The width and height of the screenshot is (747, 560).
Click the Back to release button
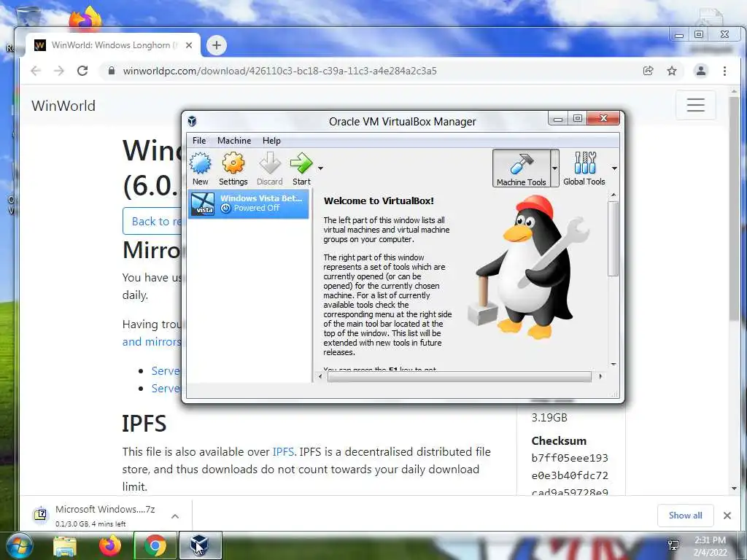click(x=152, y=222)
